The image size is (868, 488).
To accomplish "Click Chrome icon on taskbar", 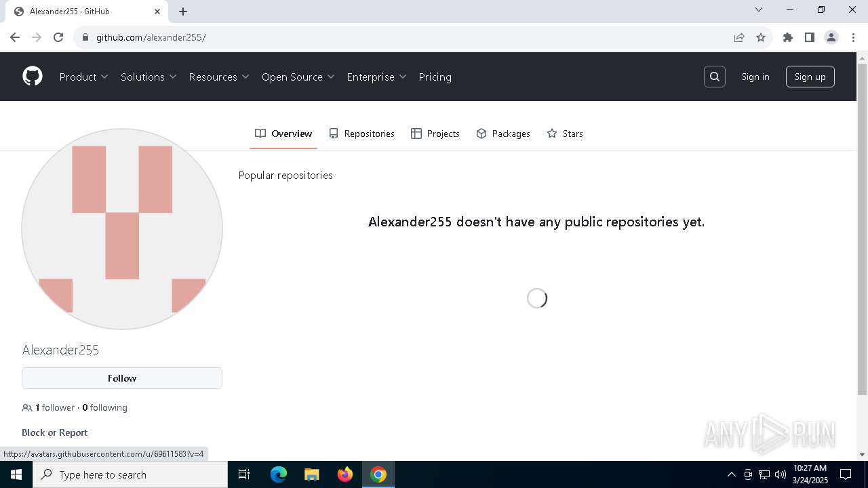I will pos(378,474).
